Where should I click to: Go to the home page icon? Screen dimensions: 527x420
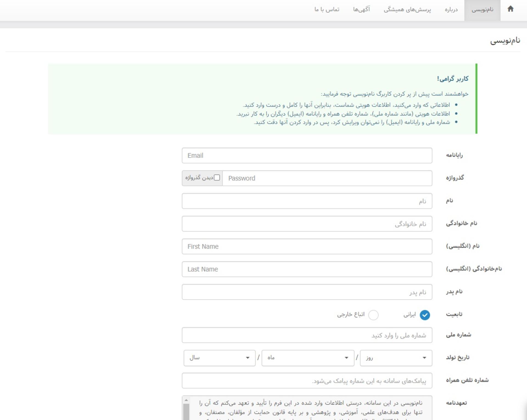click(x=510, y=9)
